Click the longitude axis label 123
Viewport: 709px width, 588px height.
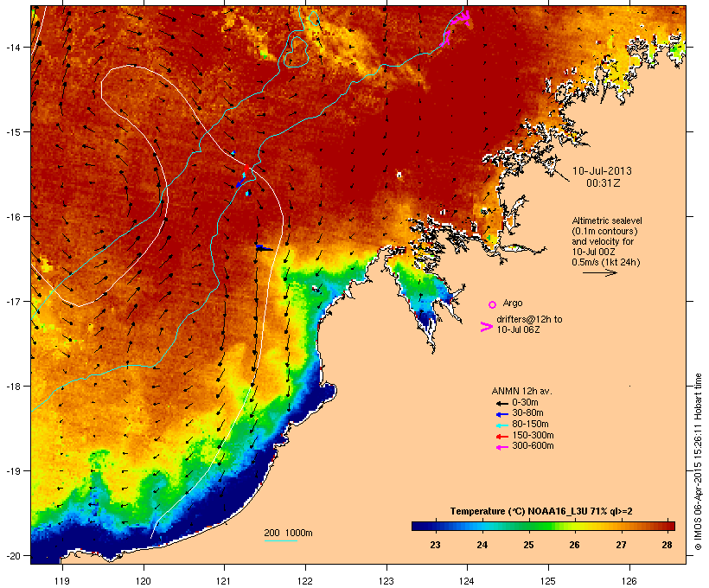386,581
